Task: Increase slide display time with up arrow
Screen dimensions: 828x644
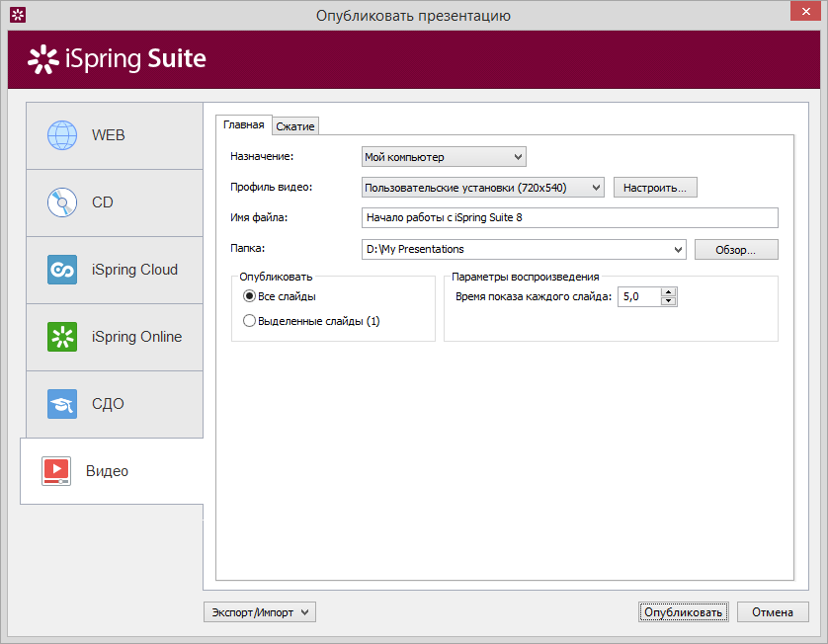Action: tap(669, 292)
